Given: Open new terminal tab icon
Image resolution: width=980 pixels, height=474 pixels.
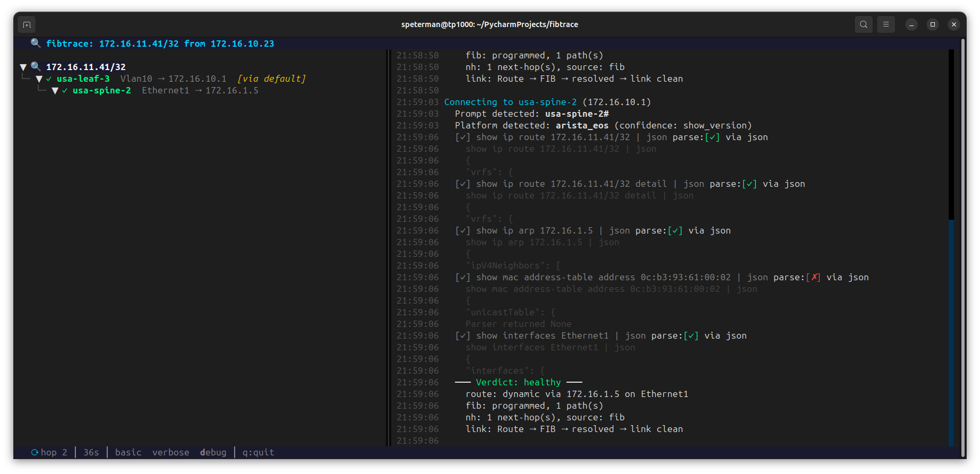Looking at the screenshot, I should pos(27,24).
